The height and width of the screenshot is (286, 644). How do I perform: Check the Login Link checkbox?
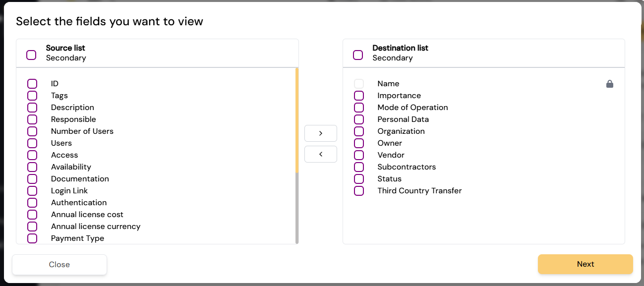(32, 191)
